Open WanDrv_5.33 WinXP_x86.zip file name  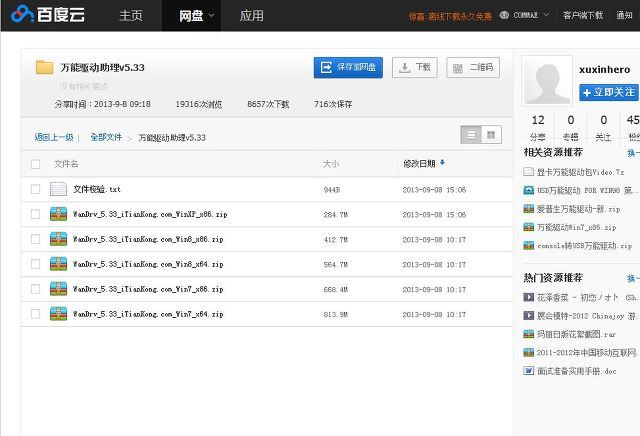150,214
